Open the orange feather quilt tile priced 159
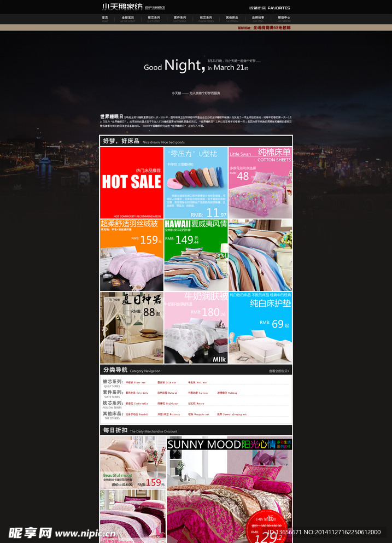Screen dimensions: 392x543 pyautogui.click(x=131, y=255)
